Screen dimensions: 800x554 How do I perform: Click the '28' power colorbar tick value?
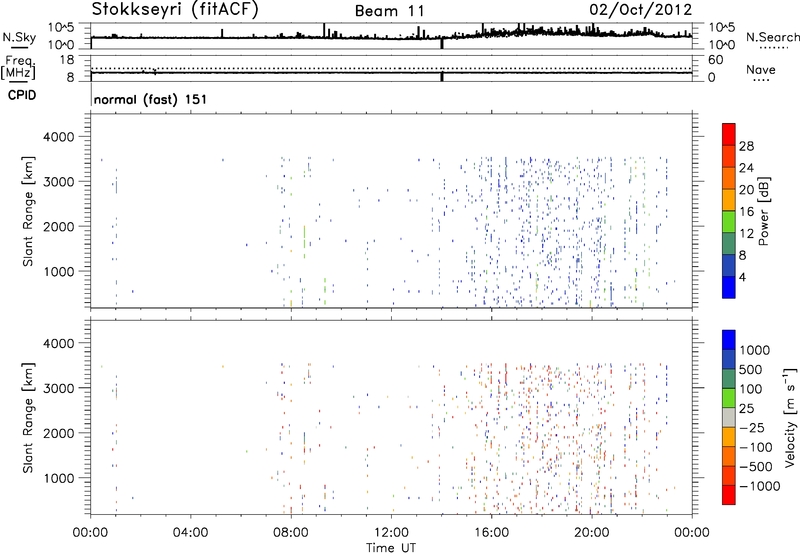[x=746, y=146]
